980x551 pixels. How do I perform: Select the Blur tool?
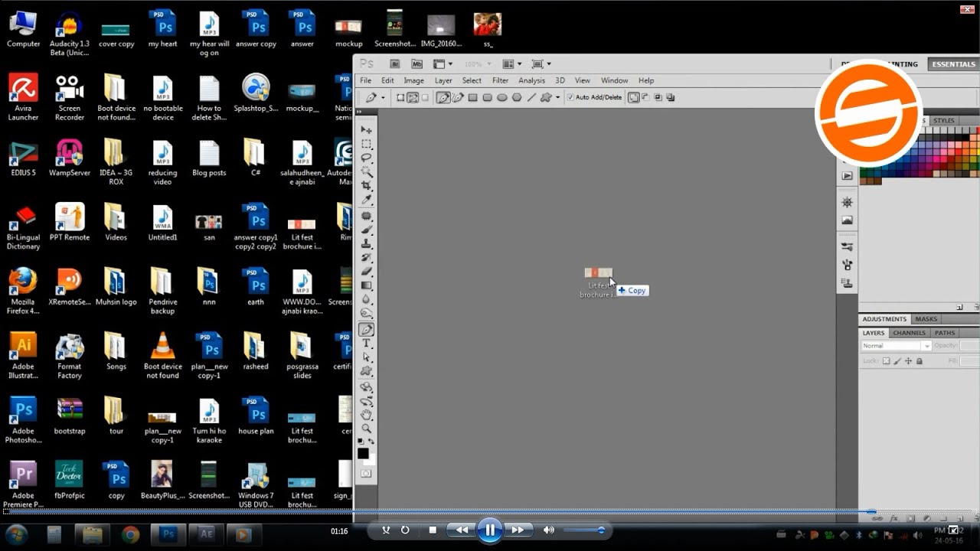[x=366, y=298]
